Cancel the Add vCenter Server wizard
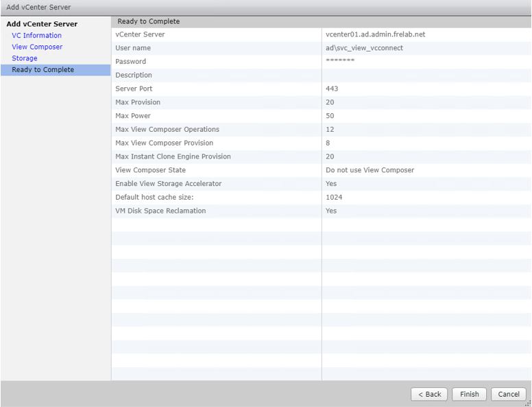Image resolution: width=532 pixels, height=407 pixels. click(x=509, y=395)
